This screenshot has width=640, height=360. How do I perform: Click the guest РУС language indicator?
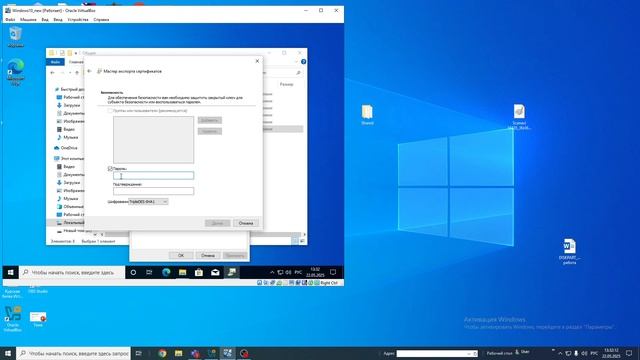click(x=298, y=272)
